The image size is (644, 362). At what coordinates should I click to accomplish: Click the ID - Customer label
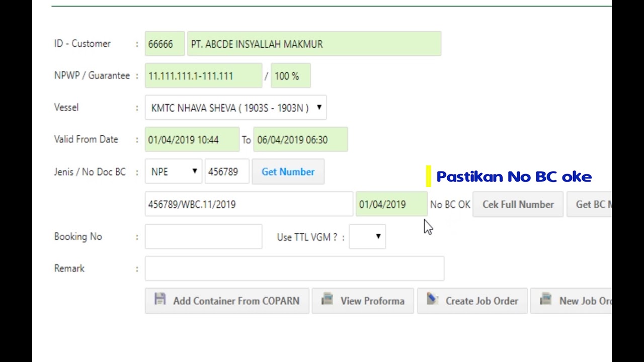83,44
